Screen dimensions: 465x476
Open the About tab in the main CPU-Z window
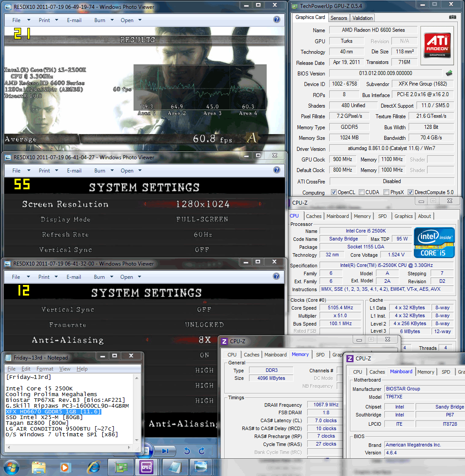coord(424,216)
